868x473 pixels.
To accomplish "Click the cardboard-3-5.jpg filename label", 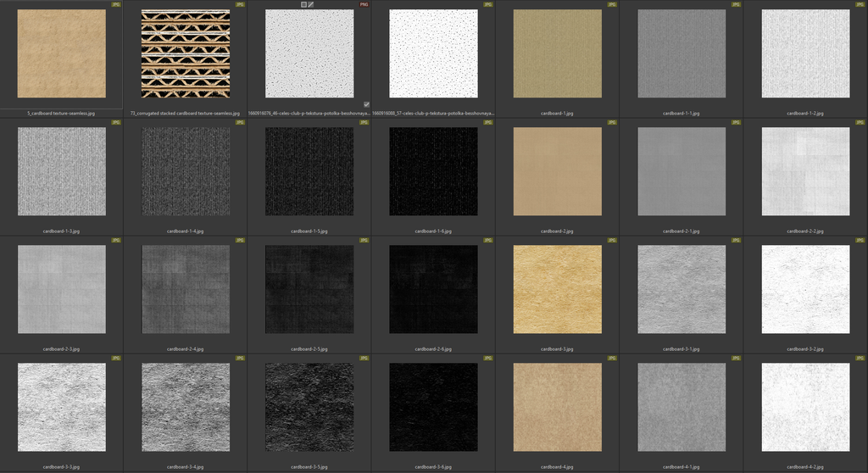I will pos(309,466).
